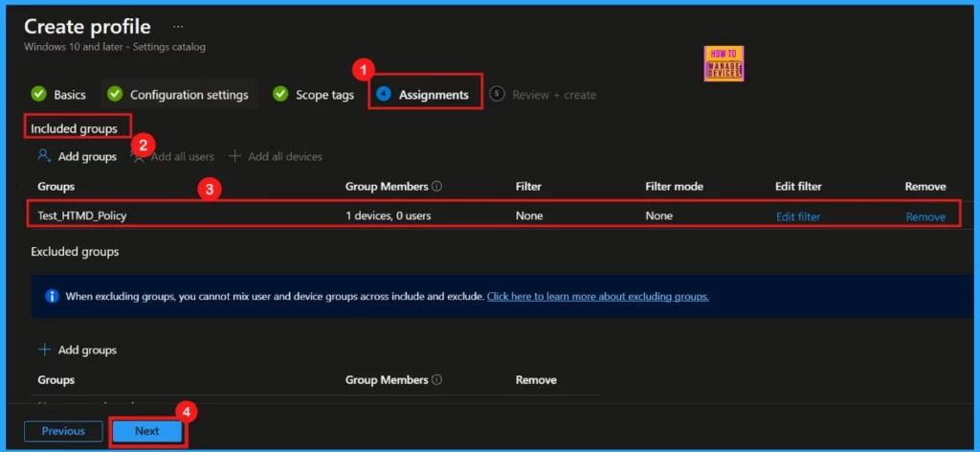This screenshot has height=452, width=980.
Task: Click the Filter mode column header
Action: coord(675,187)
